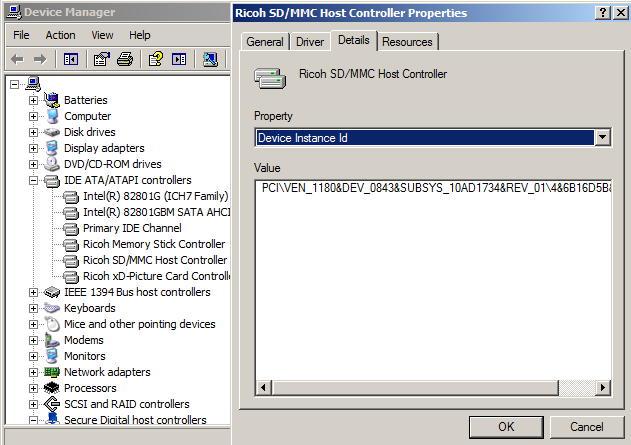Switch to the General tab
This screenshot has height=445, width=631.
pos(265,42)
